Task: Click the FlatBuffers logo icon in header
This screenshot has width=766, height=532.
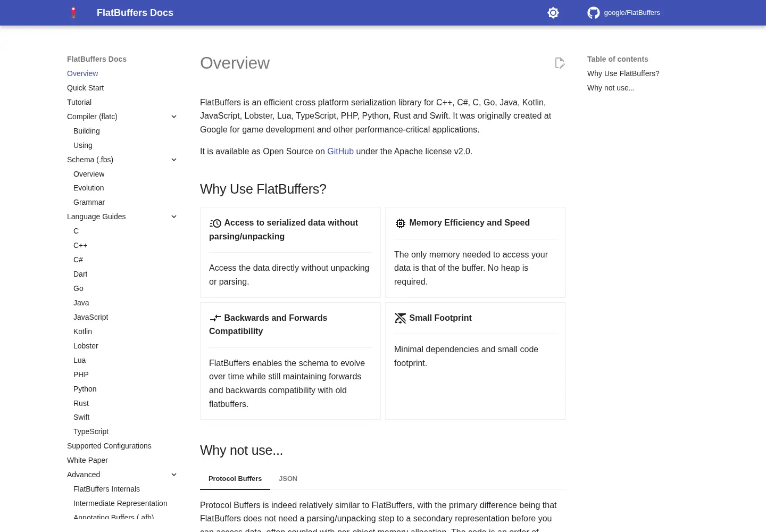Action: pyautogui.click(x=74, y=13)
